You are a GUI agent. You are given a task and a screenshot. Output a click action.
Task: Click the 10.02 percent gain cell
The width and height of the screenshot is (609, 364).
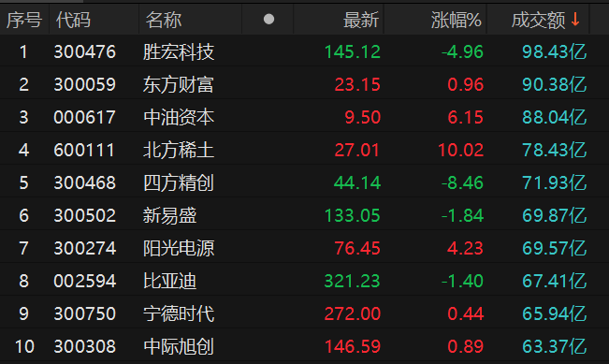click(460, 150)
